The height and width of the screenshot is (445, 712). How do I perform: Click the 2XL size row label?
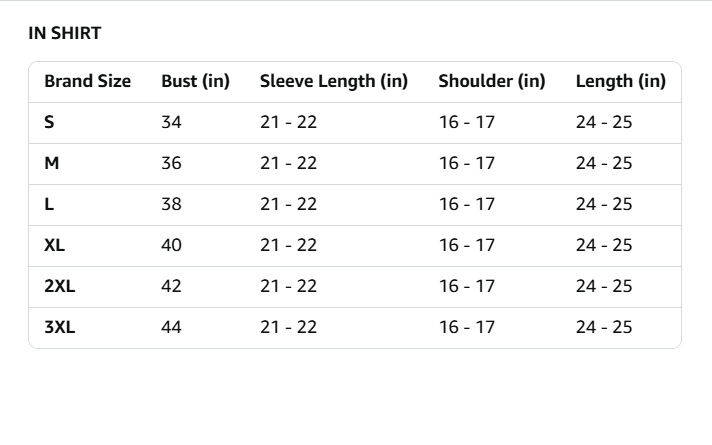pos(59,286)
